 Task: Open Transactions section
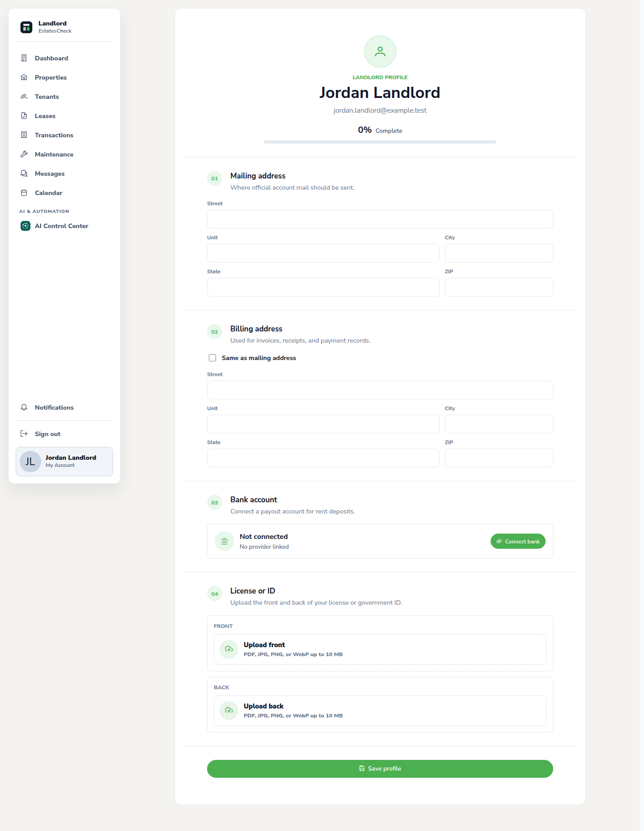pyautogui.click(x=64, y=135)
